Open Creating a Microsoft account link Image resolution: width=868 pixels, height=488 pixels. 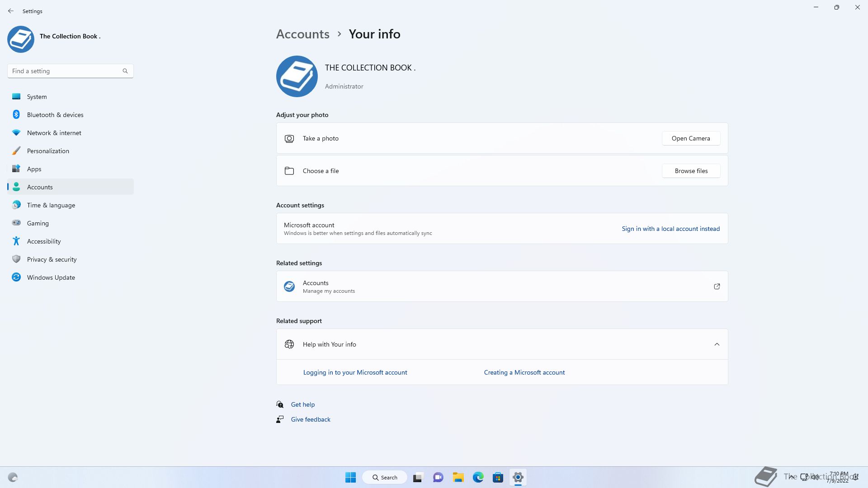point(524,372)
